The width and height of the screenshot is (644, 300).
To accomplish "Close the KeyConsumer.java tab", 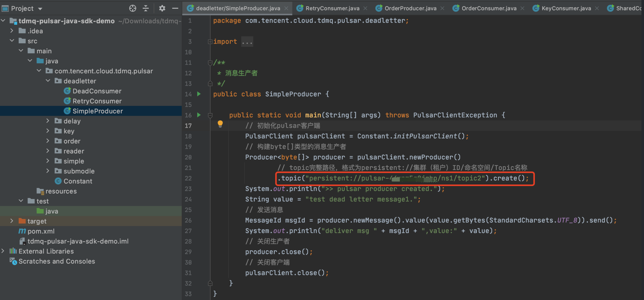I will click(x=597, y=8).
